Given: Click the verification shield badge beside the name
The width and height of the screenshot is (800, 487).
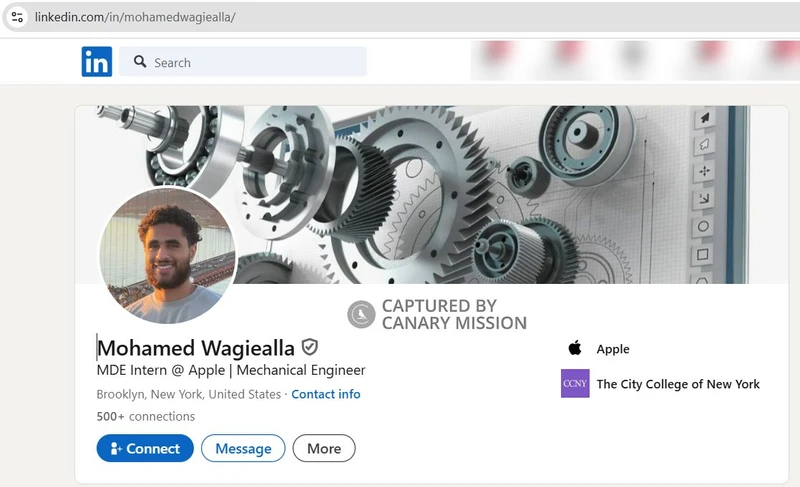Looking at the screenshot, I should pyautogui.click(x=310, y=347).
